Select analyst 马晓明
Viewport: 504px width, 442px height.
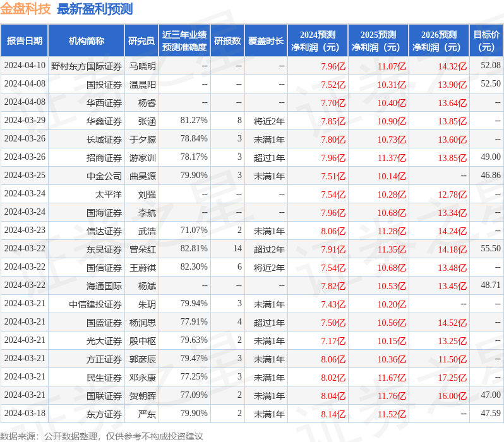pos(143,66)
